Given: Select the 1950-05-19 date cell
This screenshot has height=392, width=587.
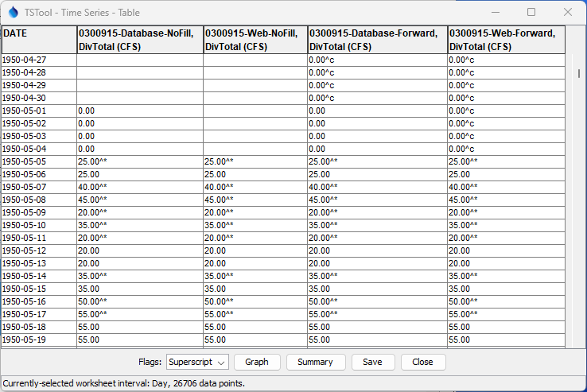Looking at the screenshot, I should pos(39,340).
